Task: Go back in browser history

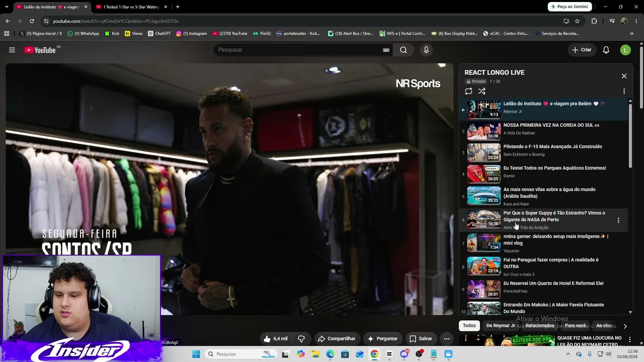Action: (8, 21)
